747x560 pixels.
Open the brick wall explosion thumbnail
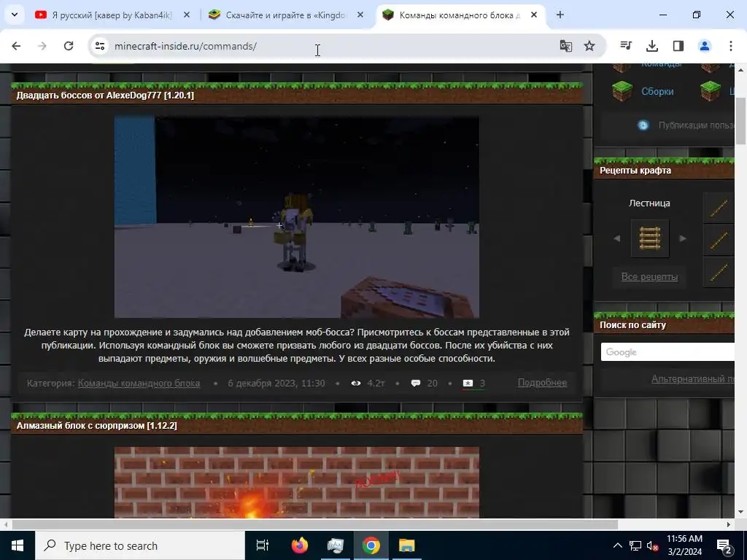(x=297, y=483)
